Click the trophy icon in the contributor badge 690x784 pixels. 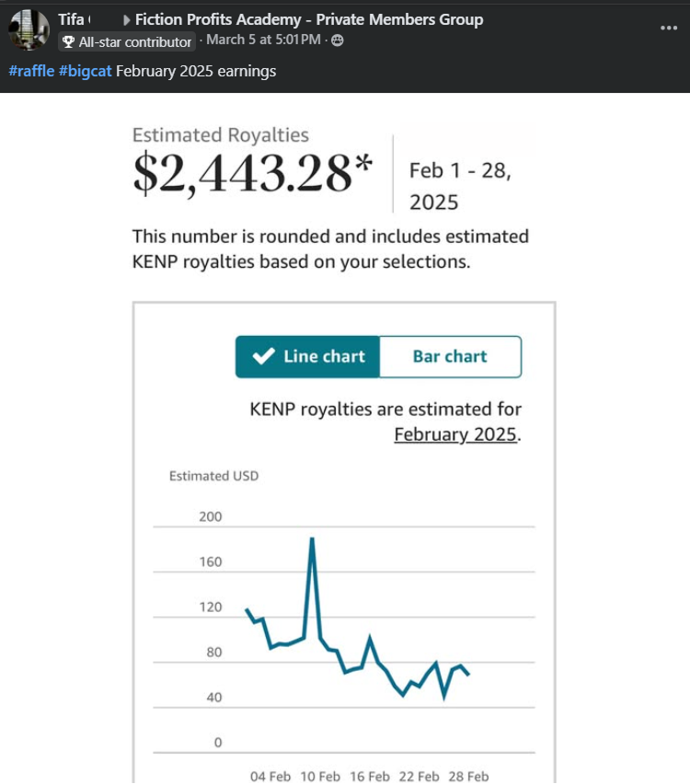(x=68, y=41)
